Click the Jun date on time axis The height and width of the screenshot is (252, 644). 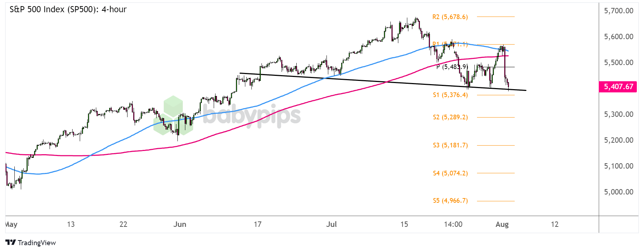(180, 224)
